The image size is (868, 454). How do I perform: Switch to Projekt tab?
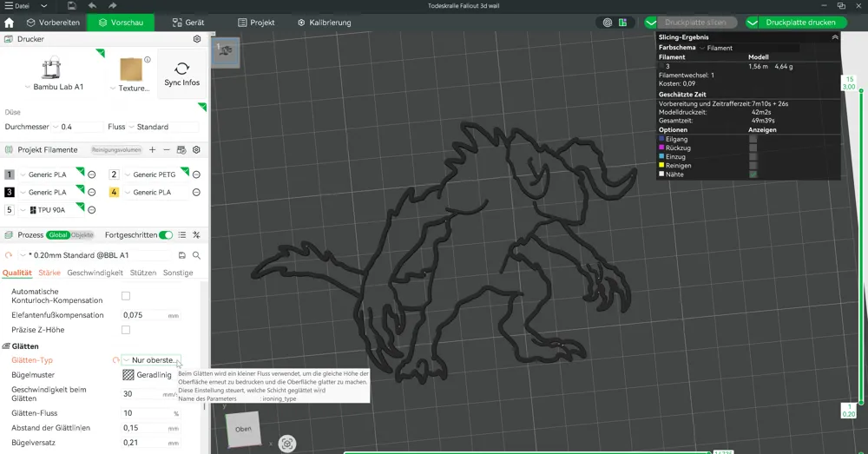coord(256,23)
